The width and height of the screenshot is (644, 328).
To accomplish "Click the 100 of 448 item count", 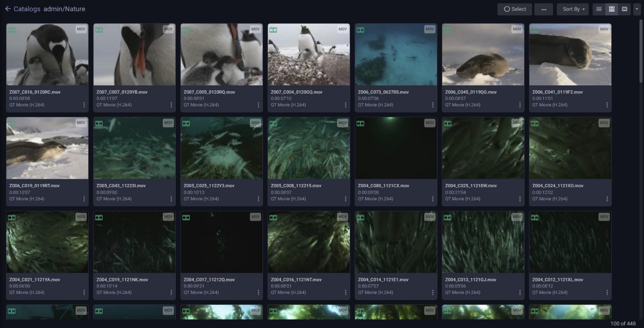I will point(624,324).
